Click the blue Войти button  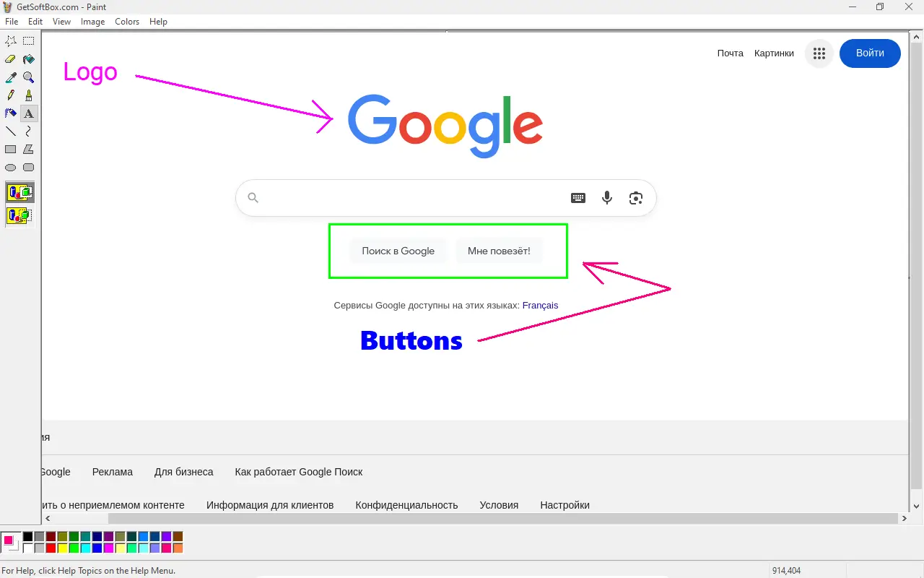(x=870, y=53)
